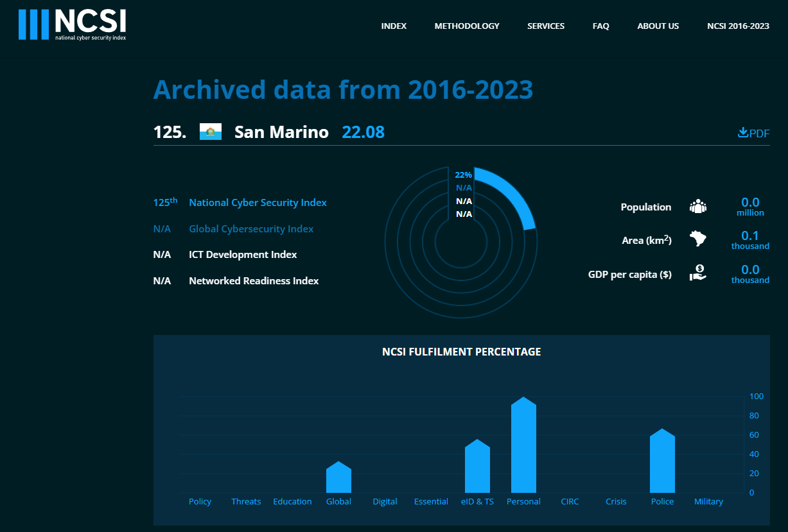Click the San Marino country name

281,132
